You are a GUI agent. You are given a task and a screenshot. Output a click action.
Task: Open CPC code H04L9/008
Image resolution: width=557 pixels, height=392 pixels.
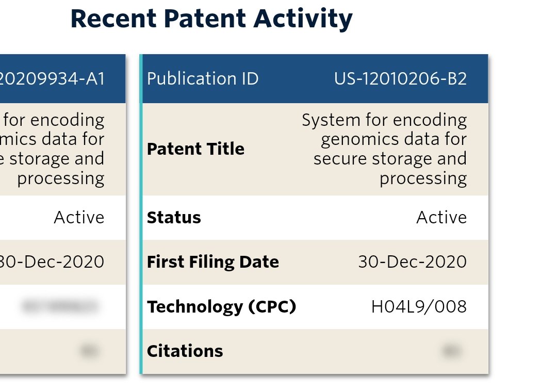419,307
